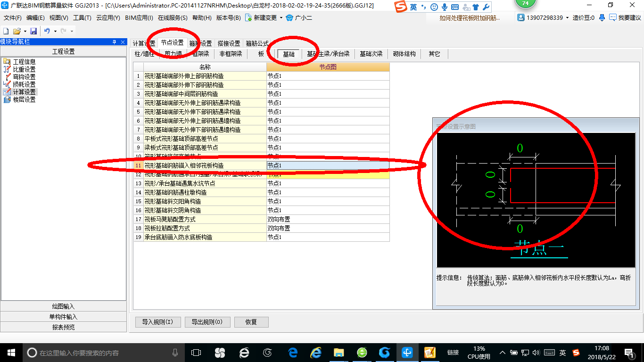Screen dimensions: 644x362
Task: Expand the 绘图输入 navigation section
Action: click(x=63, y=306)
